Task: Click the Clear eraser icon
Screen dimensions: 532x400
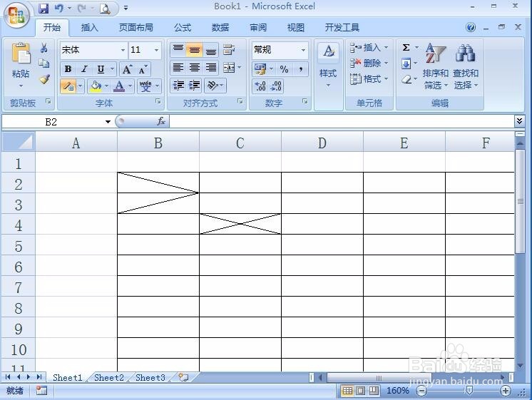Action: pyautogui.click(x=406, y=79)
